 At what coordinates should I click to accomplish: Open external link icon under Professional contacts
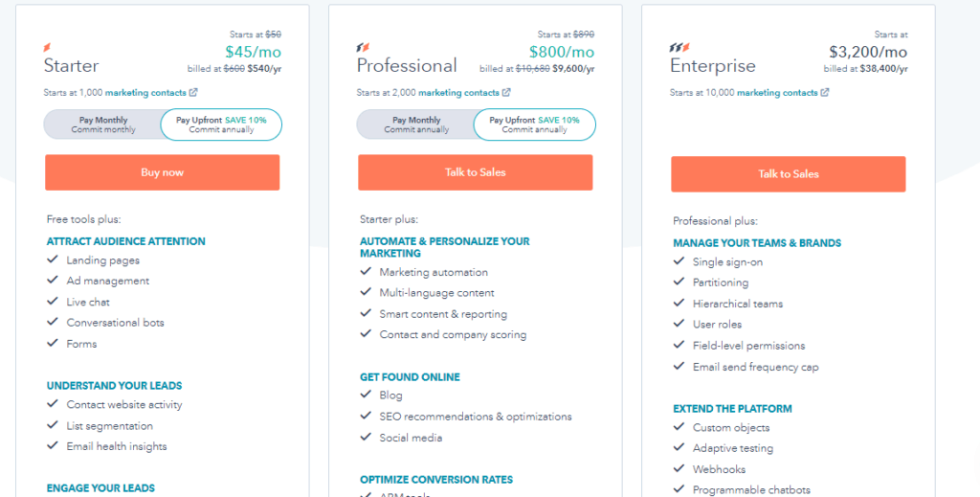pos(506,93)
